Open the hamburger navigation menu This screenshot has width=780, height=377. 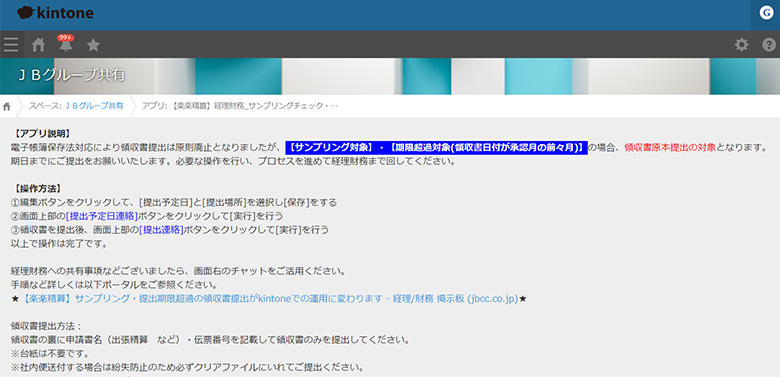11,45
